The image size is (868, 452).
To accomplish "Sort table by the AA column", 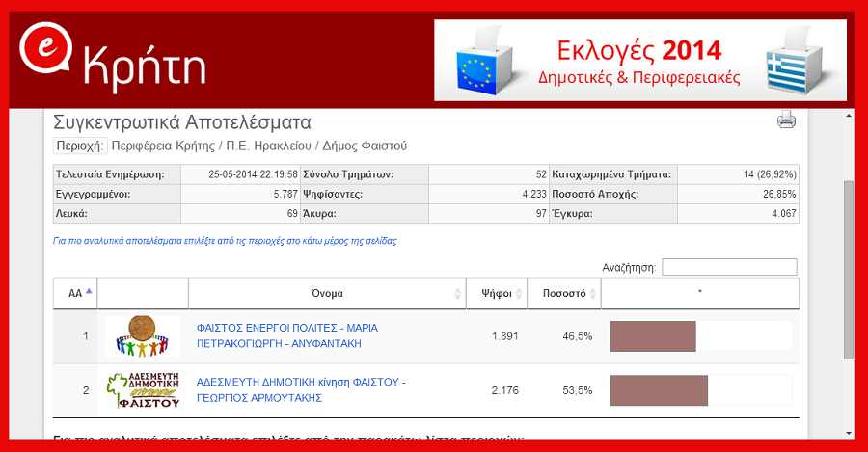I will tap(75, 294).
